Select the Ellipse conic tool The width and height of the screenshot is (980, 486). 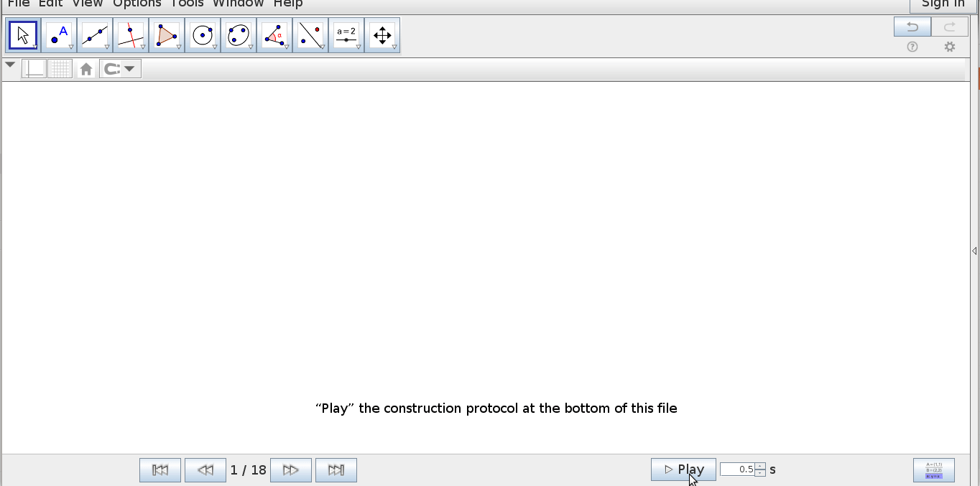[239, 35]
